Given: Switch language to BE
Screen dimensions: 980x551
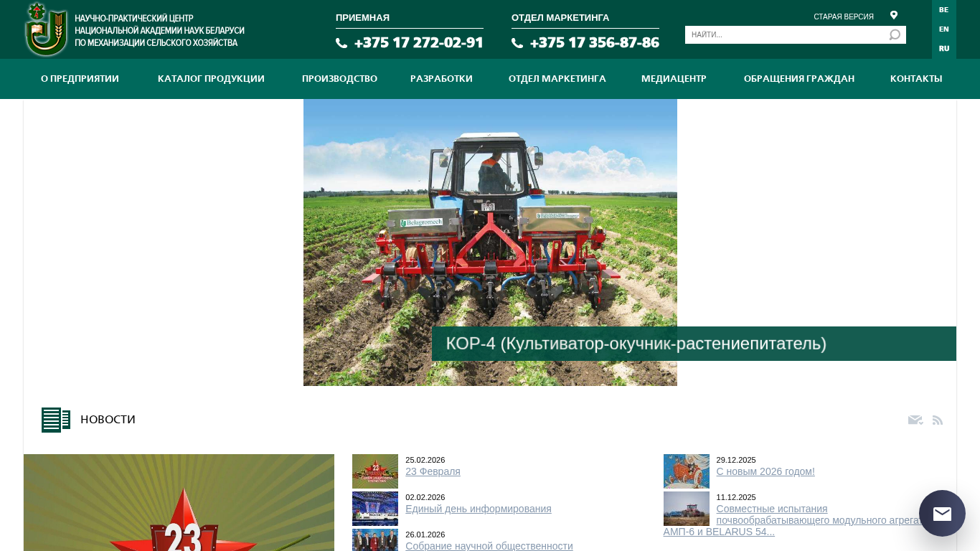Looking at the screenshot, I should pos(943,9).
